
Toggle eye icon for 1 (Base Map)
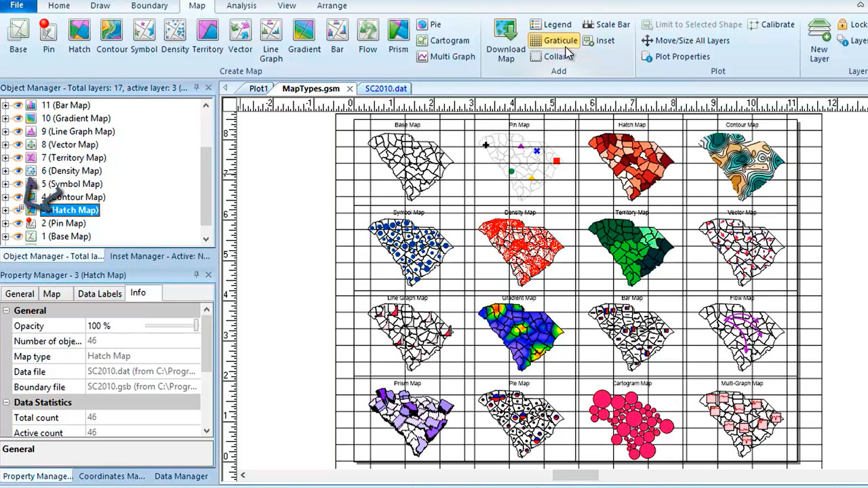18,237
